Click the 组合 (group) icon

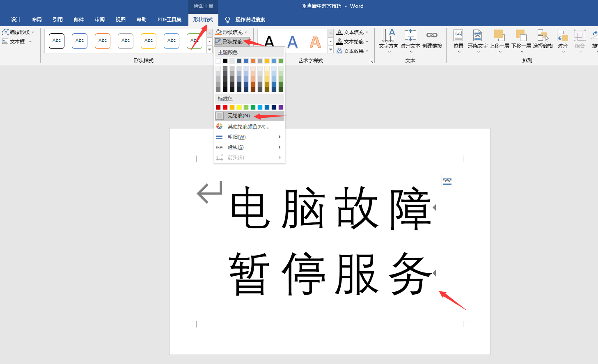(x=580, y=35)
